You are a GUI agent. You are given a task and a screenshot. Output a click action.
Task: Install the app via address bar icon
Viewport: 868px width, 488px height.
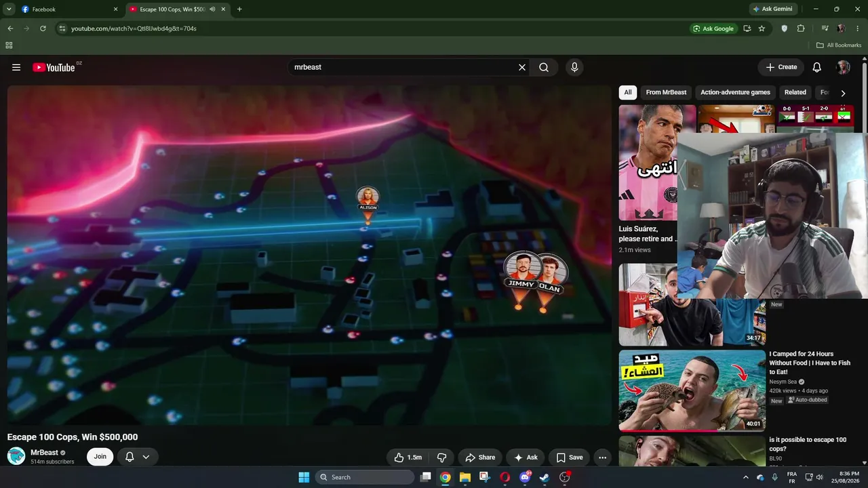[x=747, y=28]
